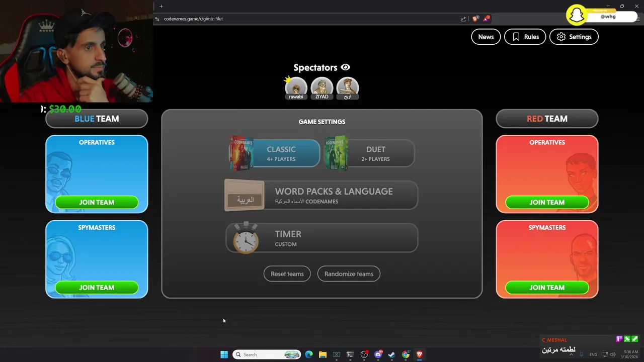Click the RED TEAM header
644x362 pixels.
[x=547, y=119]
